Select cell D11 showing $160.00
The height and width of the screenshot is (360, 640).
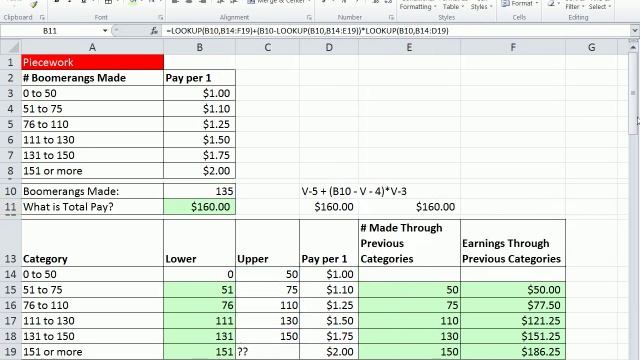tap(329, 207)
